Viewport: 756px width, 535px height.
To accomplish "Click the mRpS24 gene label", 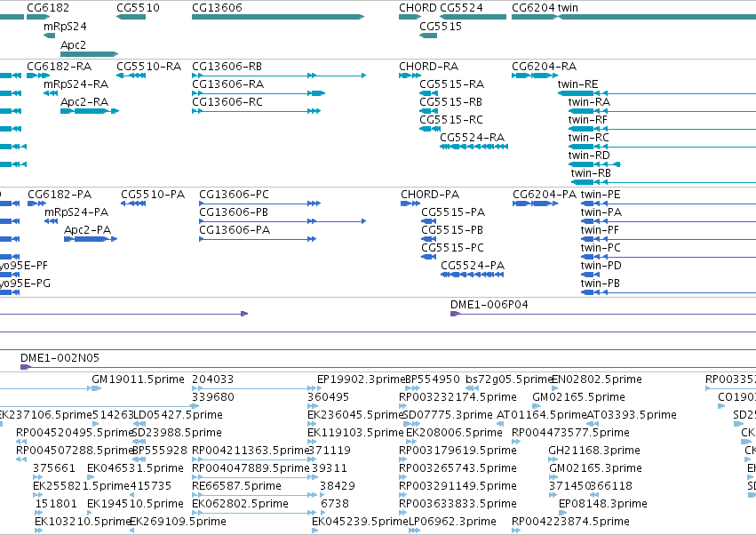I will coord(65,27).
